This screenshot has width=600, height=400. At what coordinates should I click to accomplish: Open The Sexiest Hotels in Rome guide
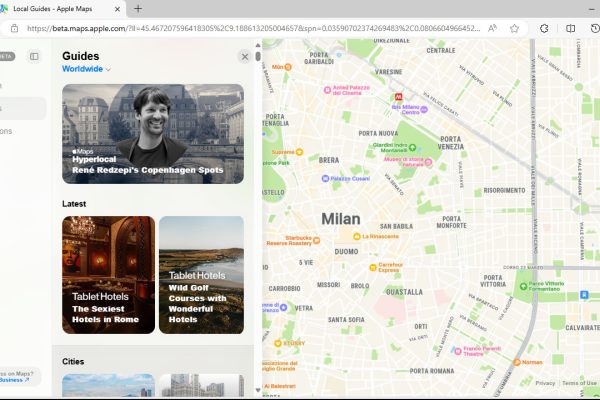point(108,275)
